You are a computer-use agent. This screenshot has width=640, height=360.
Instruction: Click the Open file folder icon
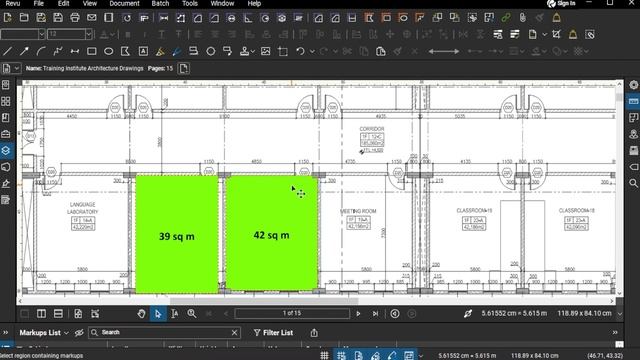tap(24, 18)
